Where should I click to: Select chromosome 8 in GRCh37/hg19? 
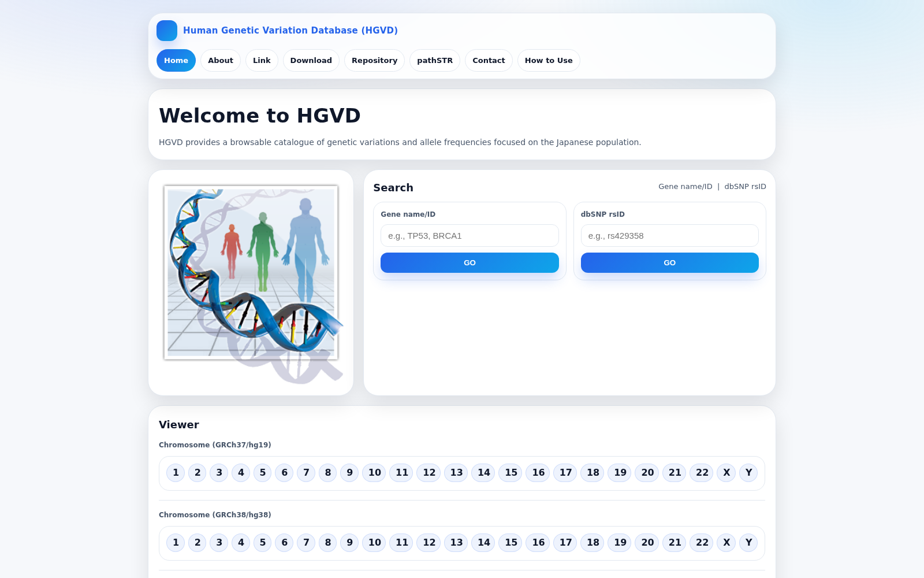click(x=328, y=473)
